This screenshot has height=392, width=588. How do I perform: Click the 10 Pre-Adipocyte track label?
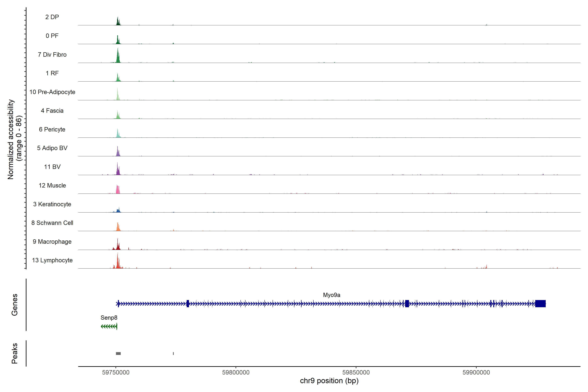[x=52, y=92]
